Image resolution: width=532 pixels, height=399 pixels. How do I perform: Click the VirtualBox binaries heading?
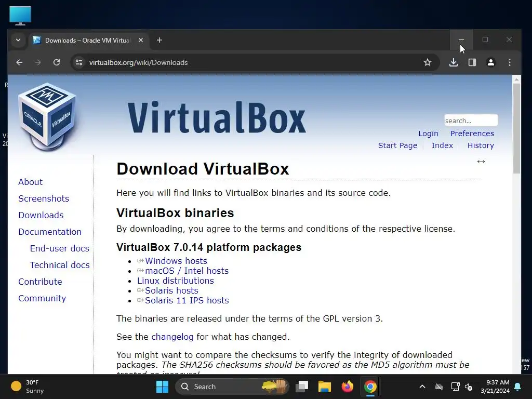pyautogui.click(x=175, y=212)
